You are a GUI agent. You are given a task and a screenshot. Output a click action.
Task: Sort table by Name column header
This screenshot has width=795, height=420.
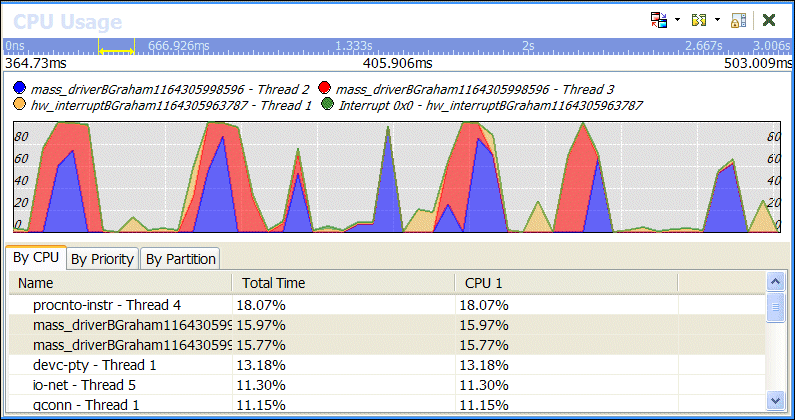click(120, 283)
